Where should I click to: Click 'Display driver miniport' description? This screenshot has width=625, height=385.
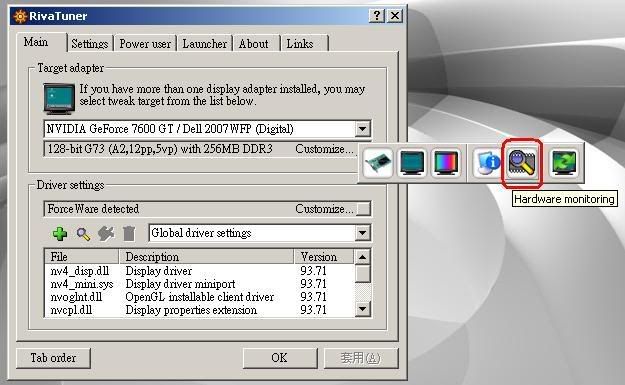181,284
